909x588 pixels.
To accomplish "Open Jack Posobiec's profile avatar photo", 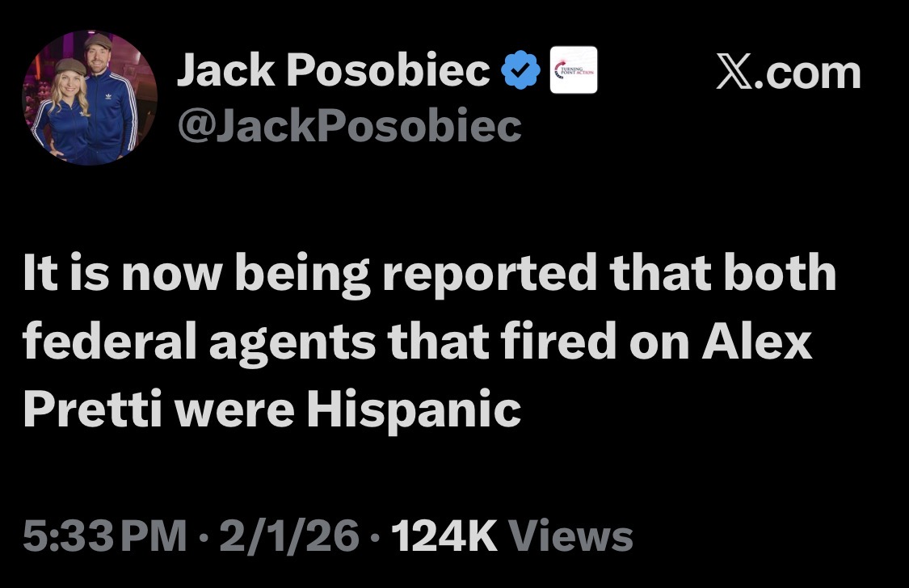I will 89,98.
